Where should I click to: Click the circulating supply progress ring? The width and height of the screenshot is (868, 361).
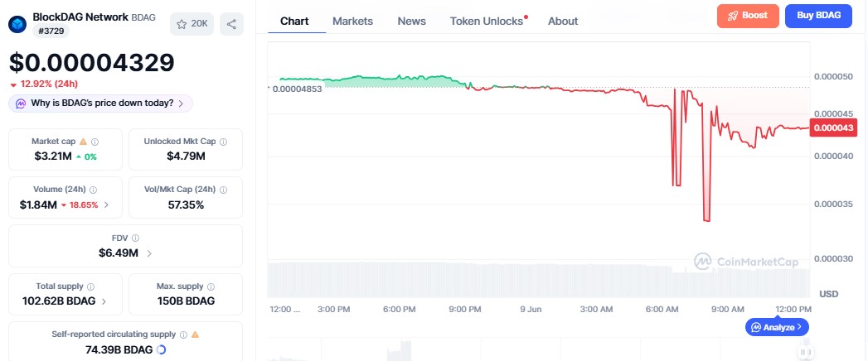click(162, 349)
